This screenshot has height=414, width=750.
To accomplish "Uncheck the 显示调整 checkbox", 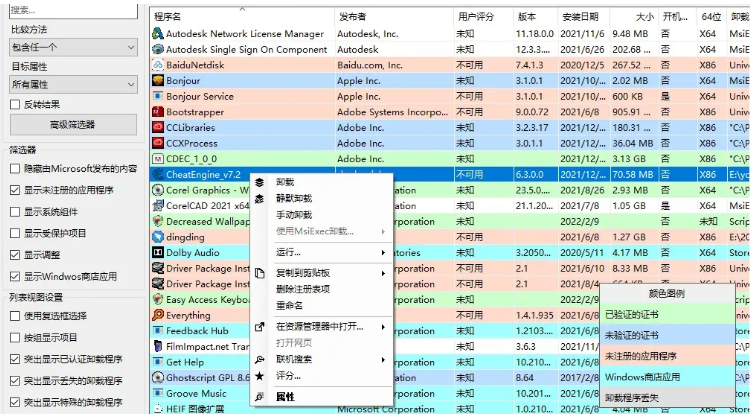I will 15,255.
